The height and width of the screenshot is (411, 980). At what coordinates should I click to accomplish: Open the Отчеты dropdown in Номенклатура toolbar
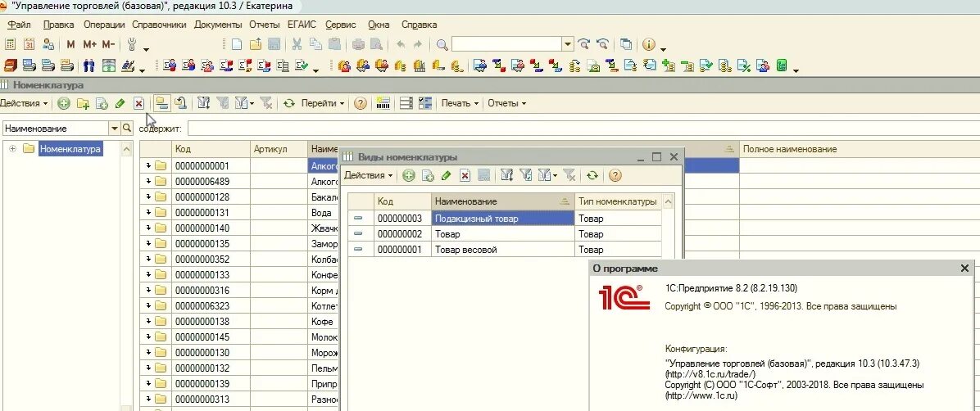tap(506, 104)
